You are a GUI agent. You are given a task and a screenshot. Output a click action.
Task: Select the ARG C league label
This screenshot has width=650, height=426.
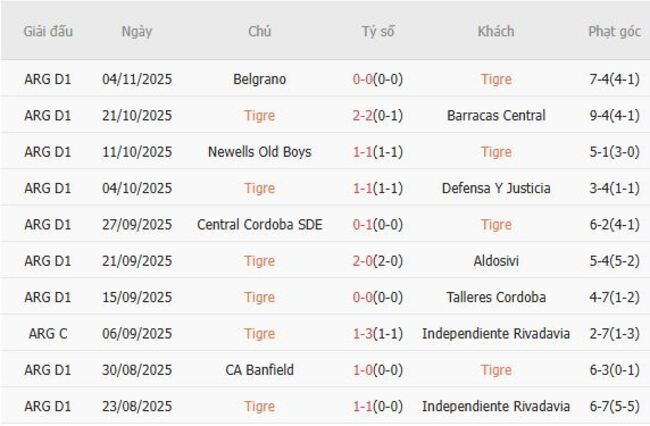pos(48,334)
